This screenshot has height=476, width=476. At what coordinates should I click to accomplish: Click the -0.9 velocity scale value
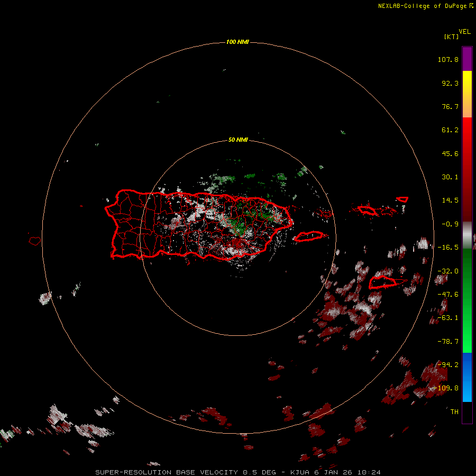(x=450, y=224)
